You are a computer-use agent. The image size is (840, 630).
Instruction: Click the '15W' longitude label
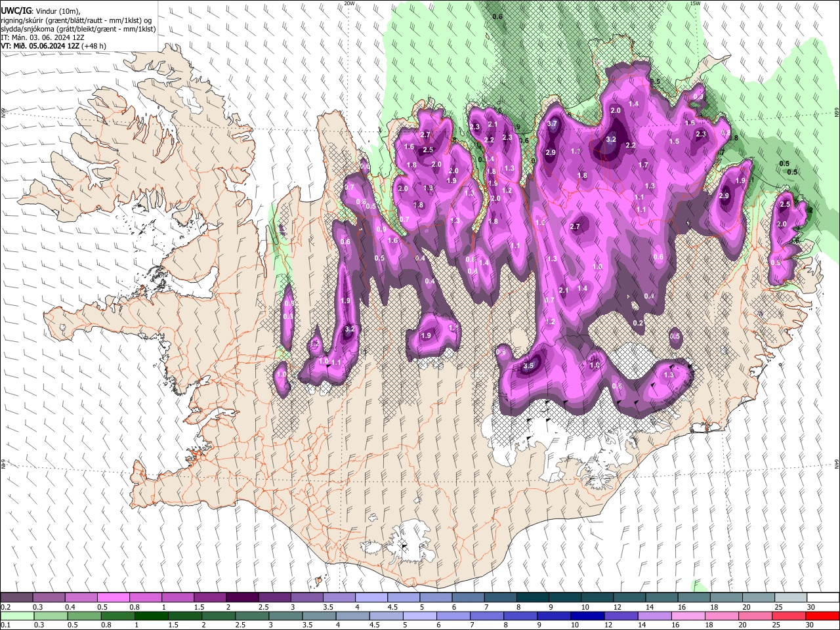click(695, 3)
